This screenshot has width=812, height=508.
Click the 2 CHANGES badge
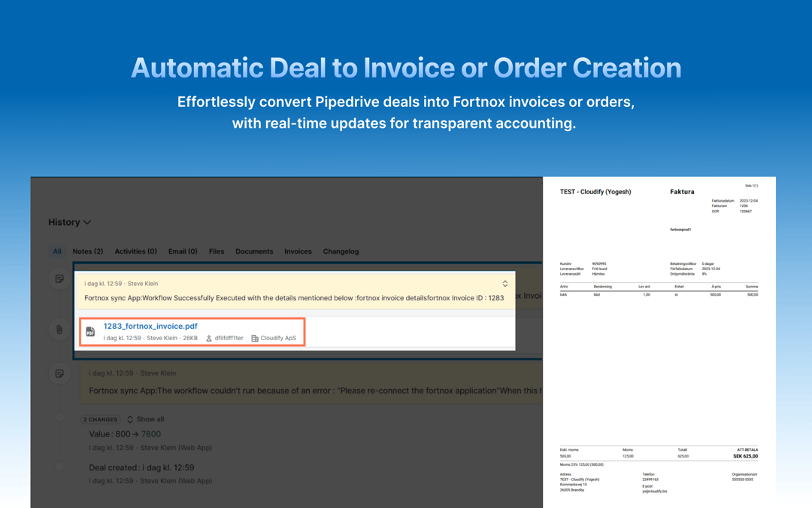coord(100,419)
